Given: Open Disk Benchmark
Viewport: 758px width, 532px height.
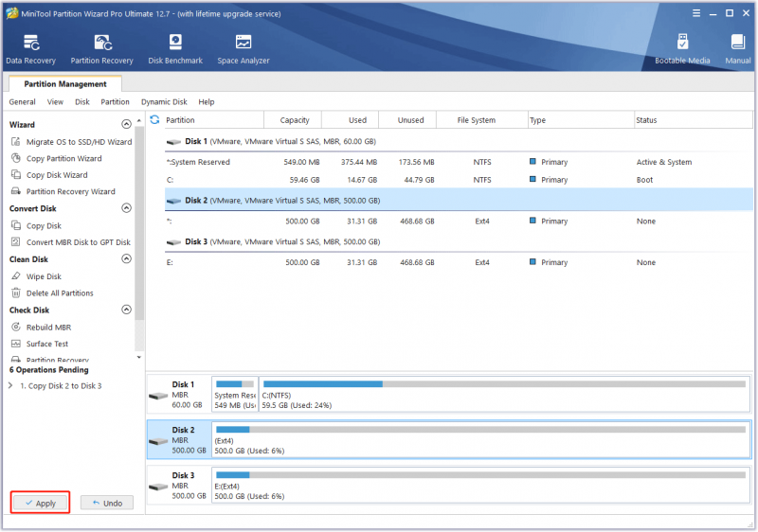Looking at the screenshot, I should pyautogui.click(x=175, y=49).
